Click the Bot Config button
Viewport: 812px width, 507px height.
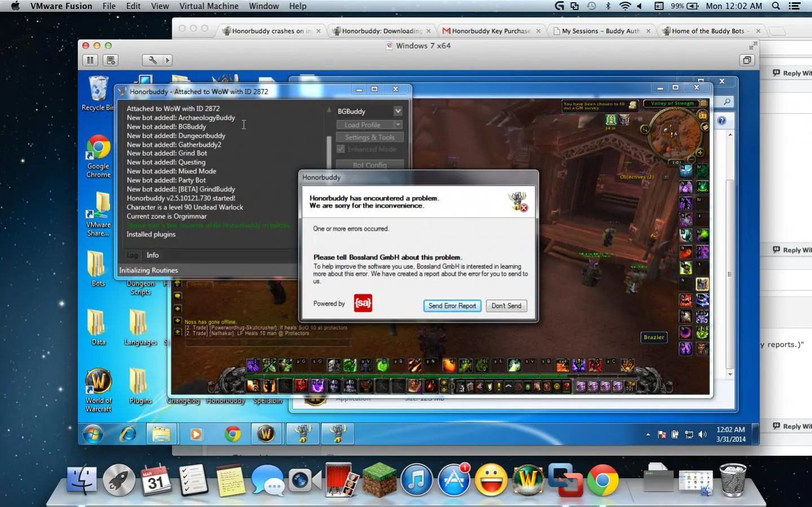point(370,165)
